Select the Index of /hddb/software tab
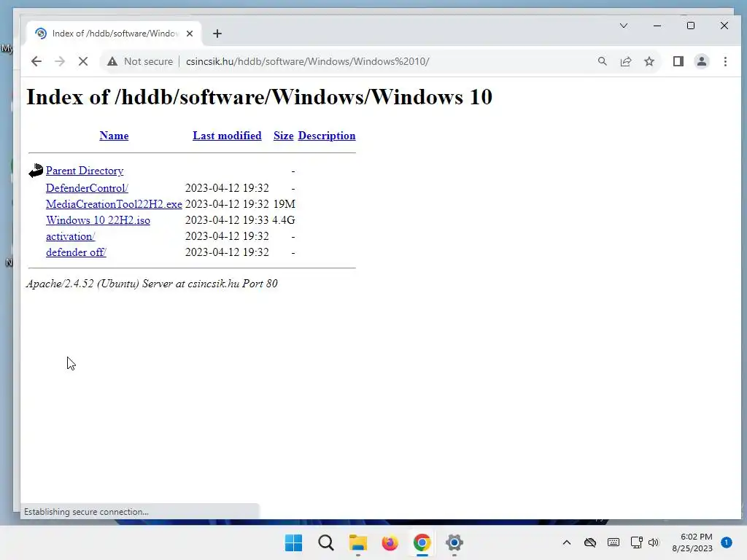 pyautogui.click(x=115, y=34)
